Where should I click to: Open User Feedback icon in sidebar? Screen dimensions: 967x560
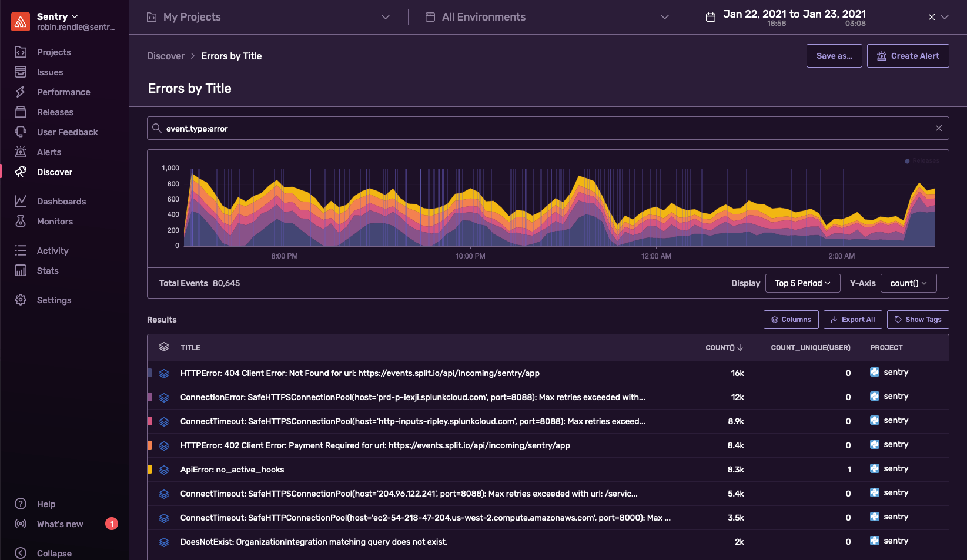tap(21, 132)
